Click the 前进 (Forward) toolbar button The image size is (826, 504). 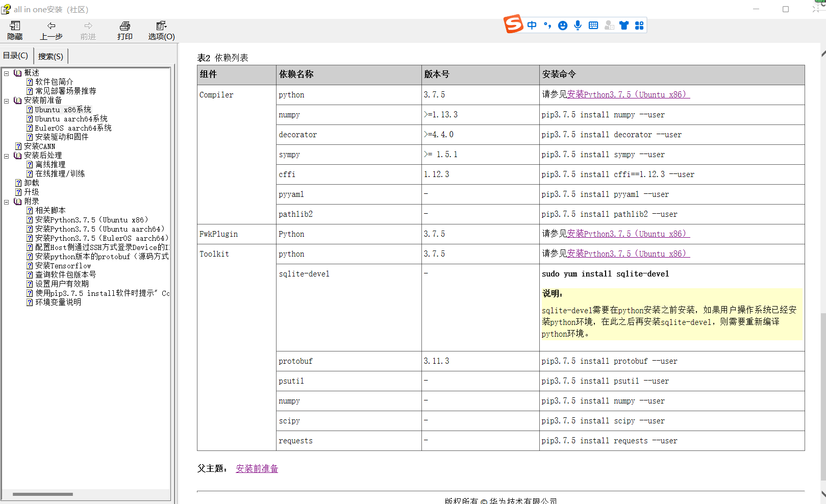coord(88,31)
